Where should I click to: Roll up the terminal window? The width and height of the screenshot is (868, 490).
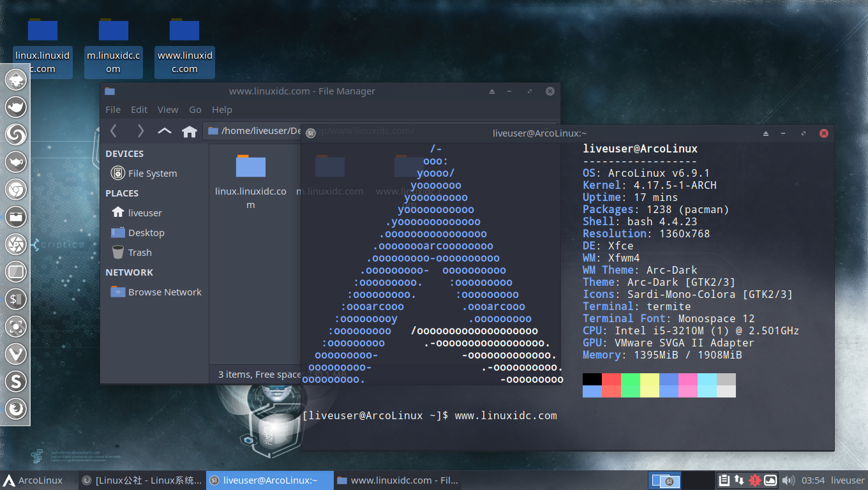tap(766, 133)
